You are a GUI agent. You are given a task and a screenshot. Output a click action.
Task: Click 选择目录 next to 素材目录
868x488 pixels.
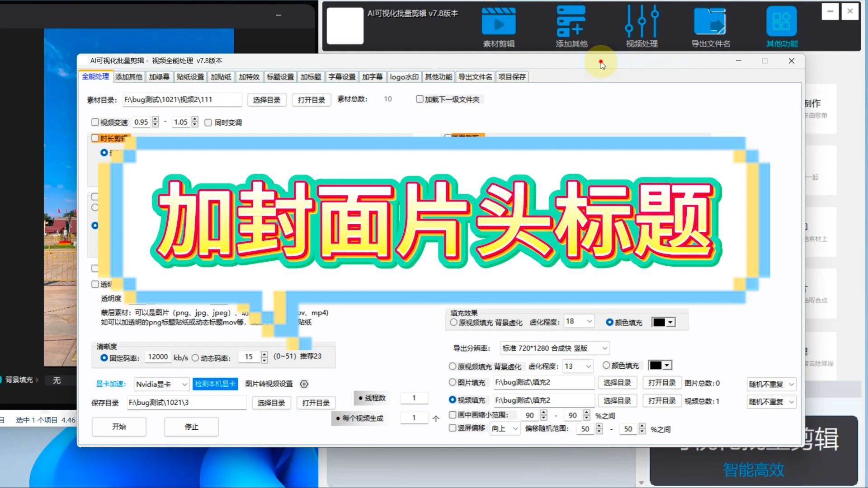(x=267, y=100)
